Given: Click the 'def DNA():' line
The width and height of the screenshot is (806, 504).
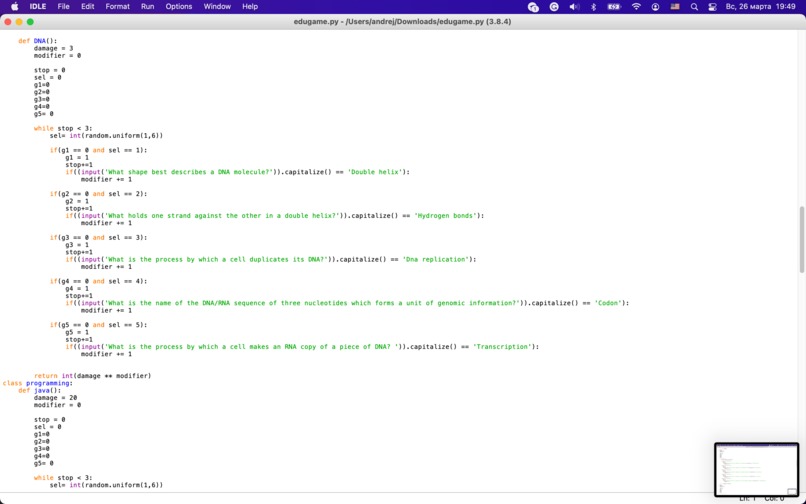Looking at the screenshot, I should [x=38, y=41].
